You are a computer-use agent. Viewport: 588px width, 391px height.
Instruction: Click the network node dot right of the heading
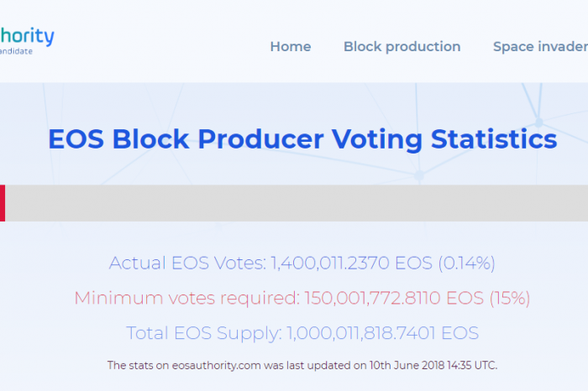tap(539, 123)
